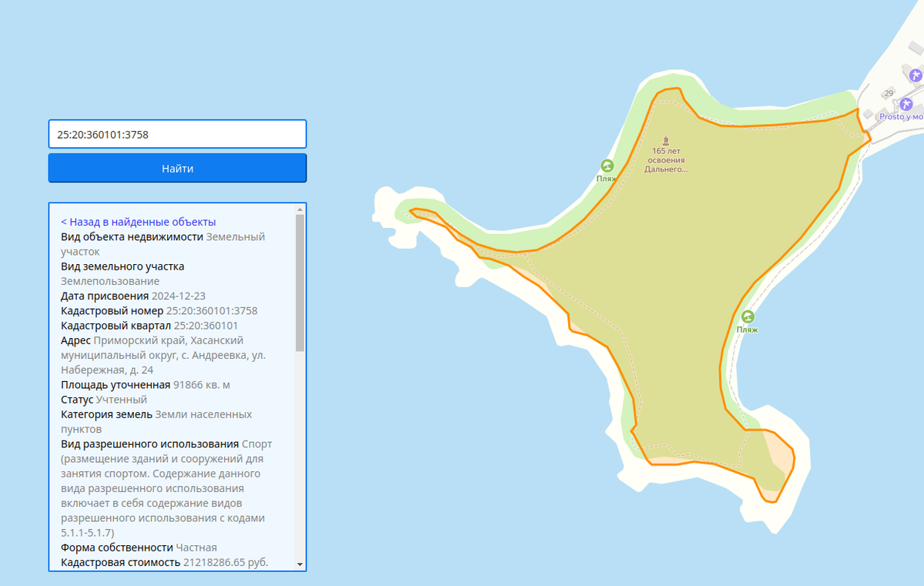Click the 'Prosto у мо' place label
Viewport: 924px width, 586px height.
901,117
